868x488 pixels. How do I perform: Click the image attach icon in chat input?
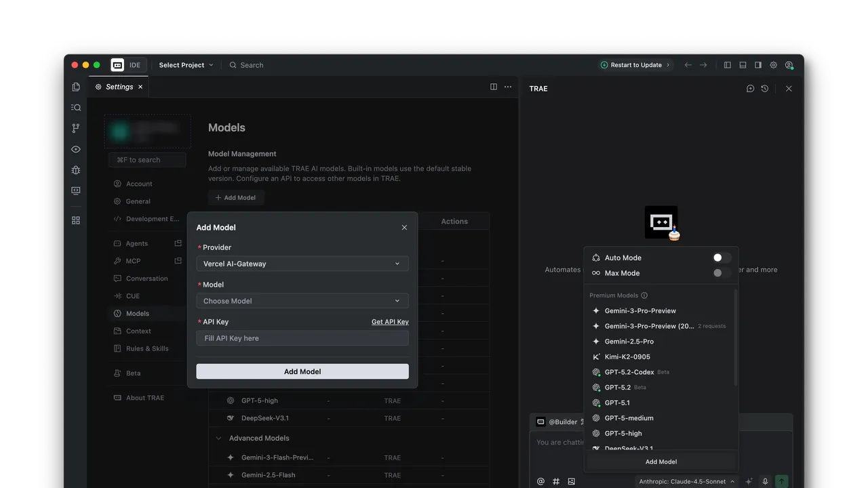click(x=572, y=481)
